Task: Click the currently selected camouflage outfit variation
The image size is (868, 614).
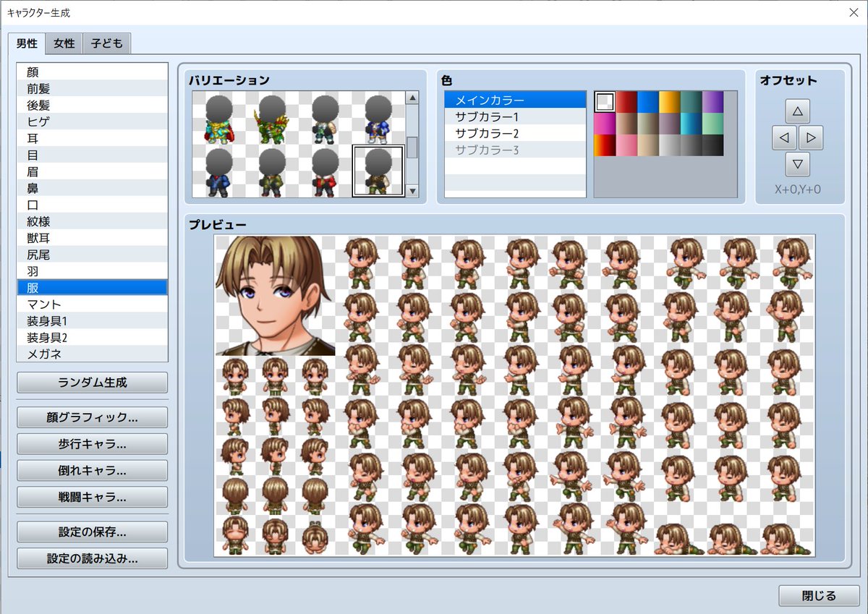Action: [x=378, y=171]
